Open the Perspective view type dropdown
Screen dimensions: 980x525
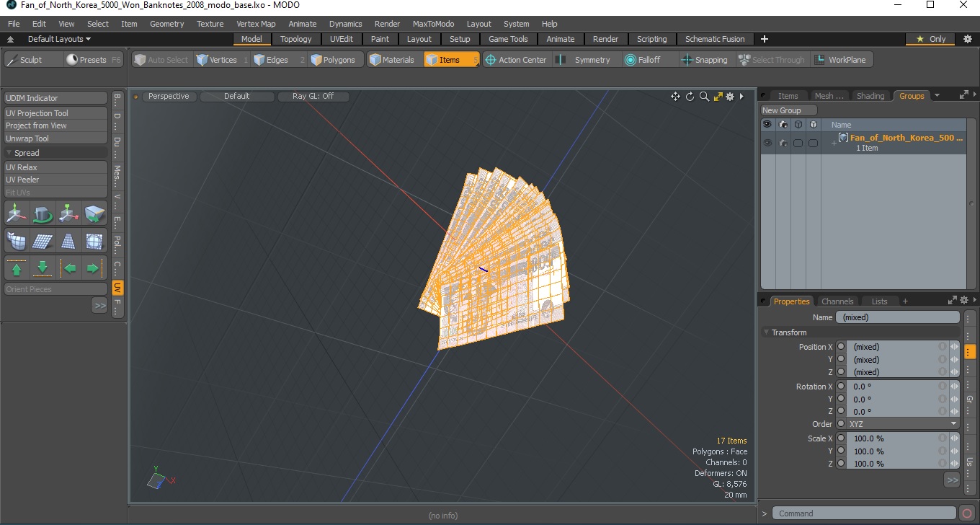[x=169, y=97]
